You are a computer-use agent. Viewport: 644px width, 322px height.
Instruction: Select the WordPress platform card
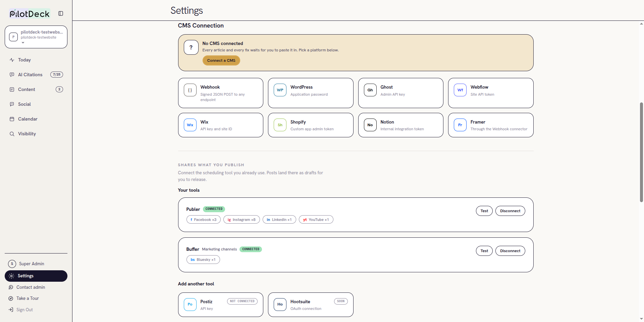click(311, 93)
